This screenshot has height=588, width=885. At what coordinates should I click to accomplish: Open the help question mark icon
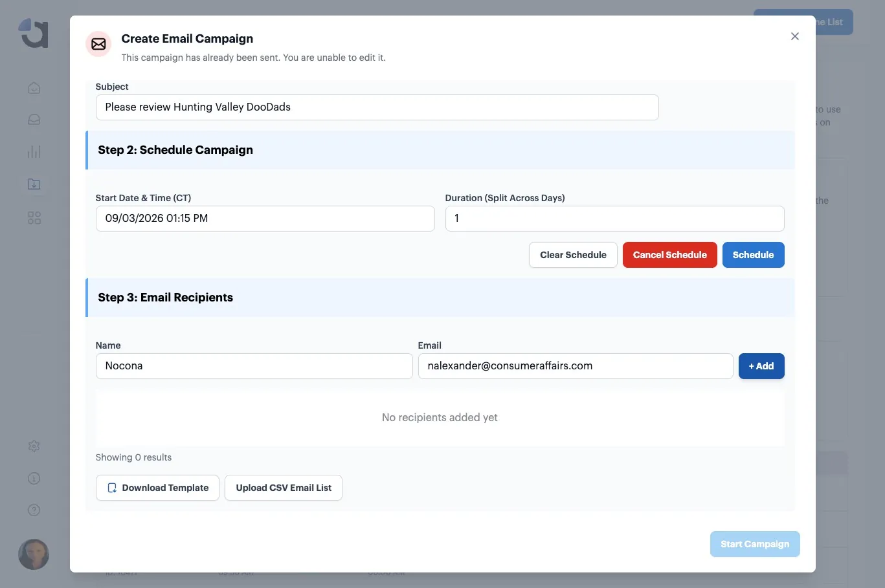34,510
